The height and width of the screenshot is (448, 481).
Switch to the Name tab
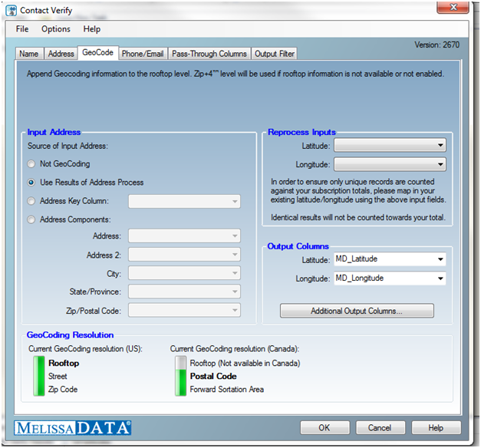[29, 54]
